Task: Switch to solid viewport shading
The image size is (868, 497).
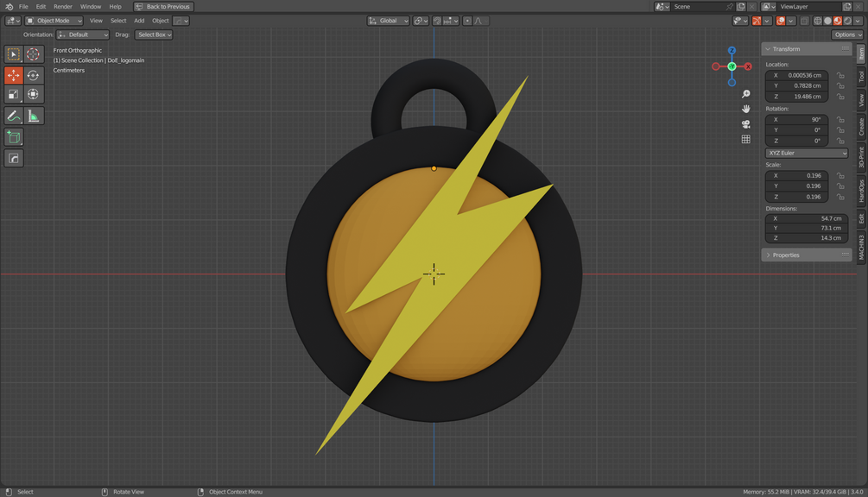Action: pos(827,21)
